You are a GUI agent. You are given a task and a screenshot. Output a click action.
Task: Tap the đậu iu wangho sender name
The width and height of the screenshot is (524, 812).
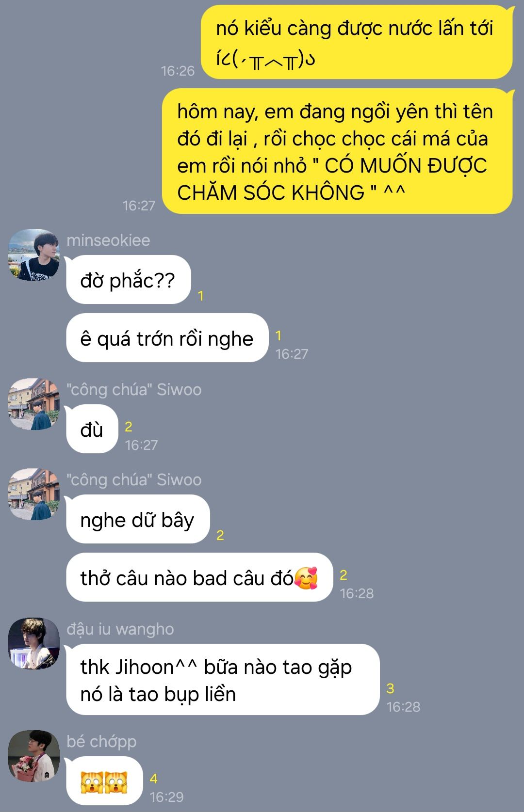(x=120, y=629)
